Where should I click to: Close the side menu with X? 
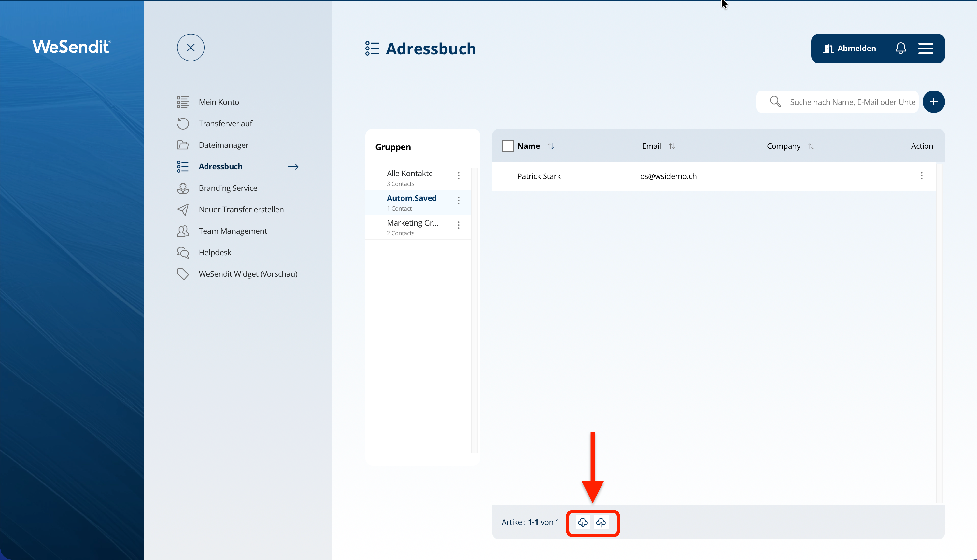pos(191,48)
